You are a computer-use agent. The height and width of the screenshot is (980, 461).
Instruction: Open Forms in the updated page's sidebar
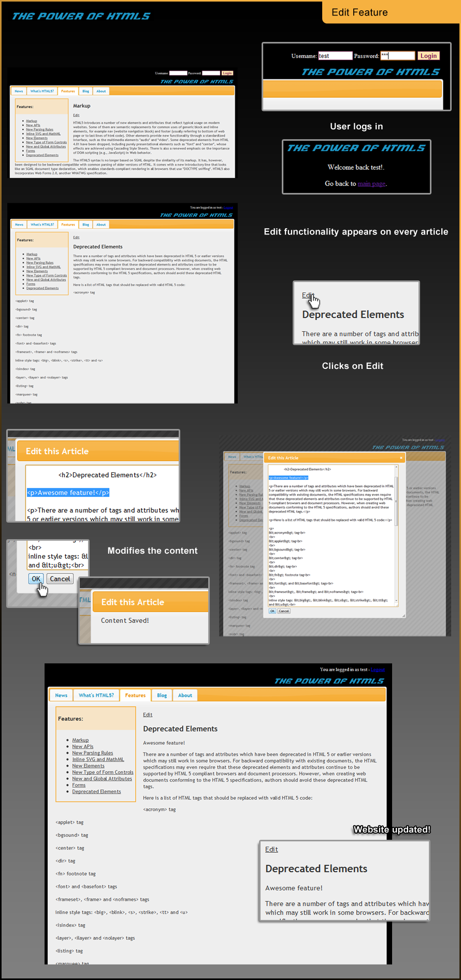point(79,785)
